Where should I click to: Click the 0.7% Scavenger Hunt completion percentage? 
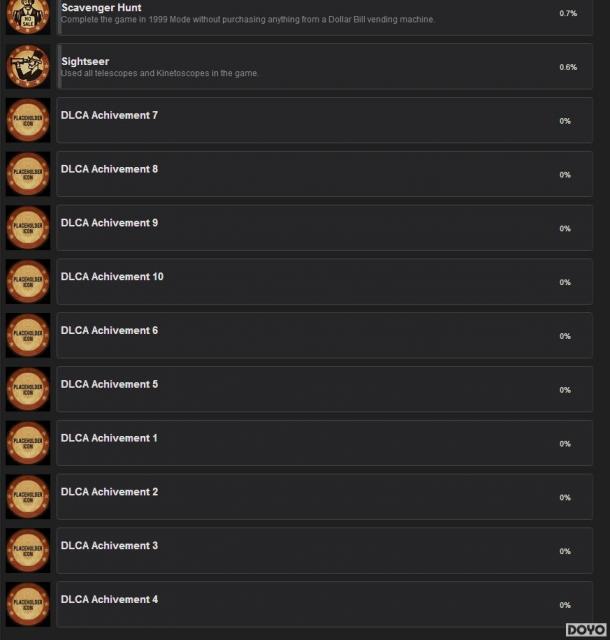[568, 13]
